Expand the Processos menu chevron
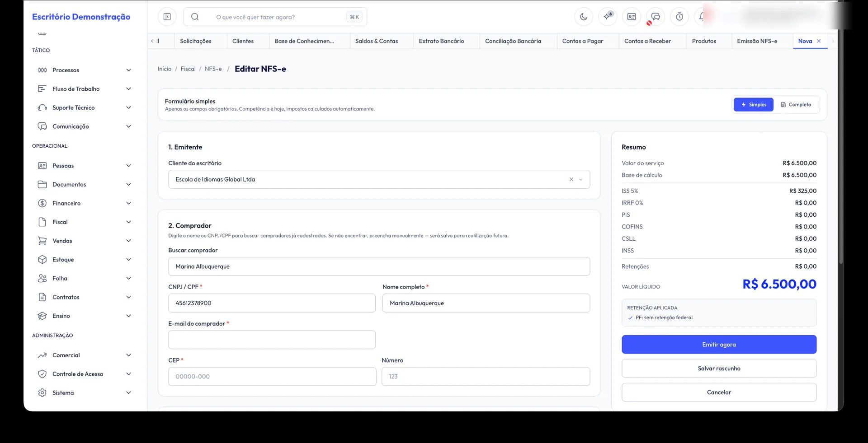 click(x=128, y=70)
